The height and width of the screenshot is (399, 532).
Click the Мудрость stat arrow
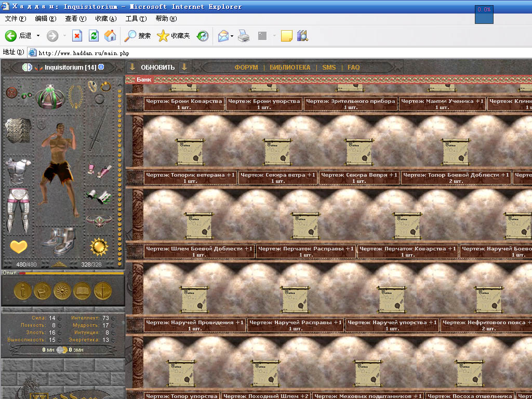pos(113,325)
